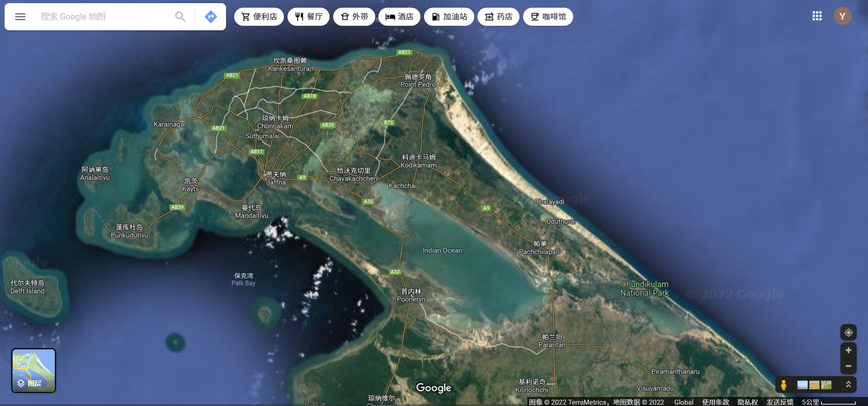Show your current location
Viewport: 868px width, 406px height.
pyautogui.click(x=849, y=332)
